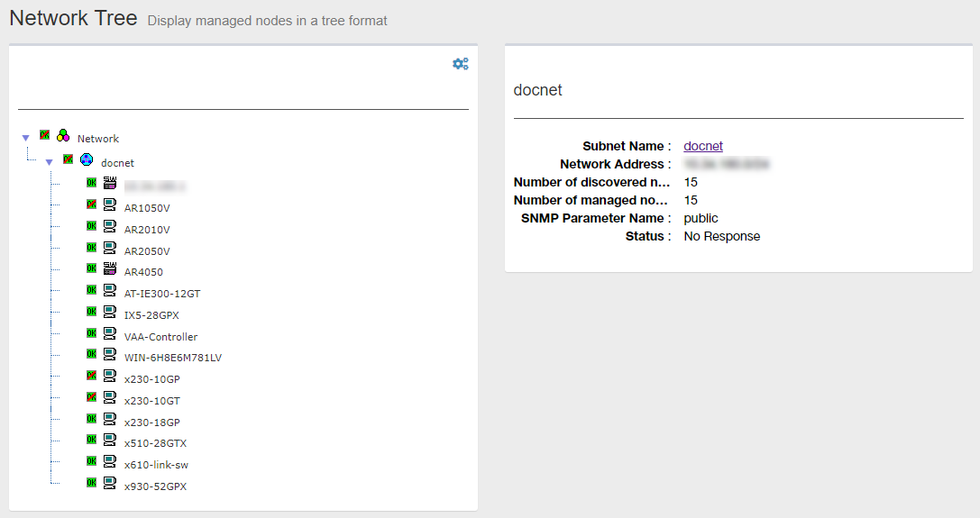Screen dimensions: 980x518
Task: Select the docnet tree label
Action: pyautogui.click(x=117, y=163)
